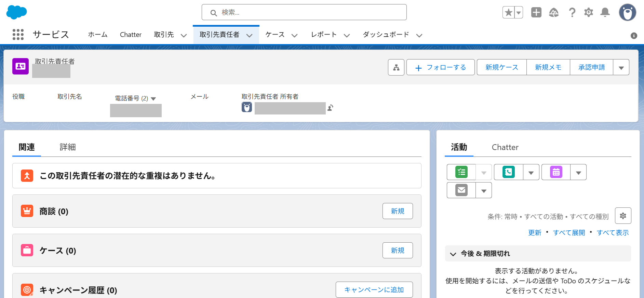Image resolution: width=644 pixels, height=298 pixels.
Task: Switch to the Chatter tab in activity panel
Action: point(505,147)
